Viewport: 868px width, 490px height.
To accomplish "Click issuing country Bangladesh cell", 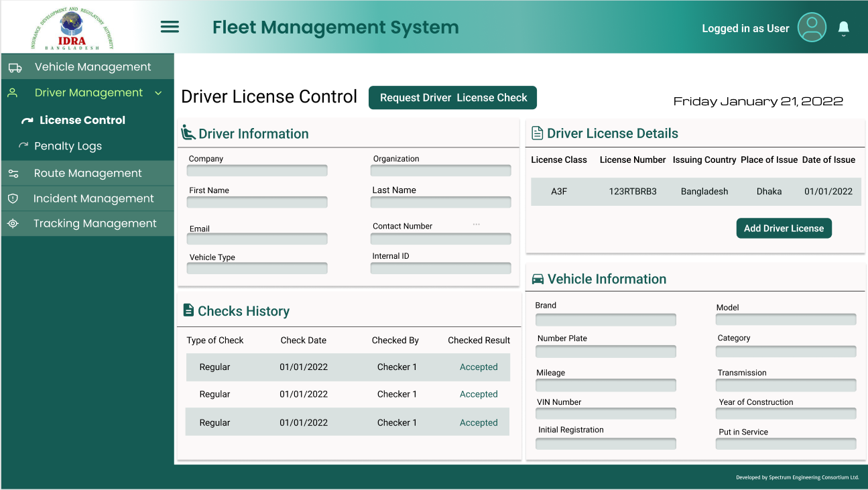I will point(704,192).
